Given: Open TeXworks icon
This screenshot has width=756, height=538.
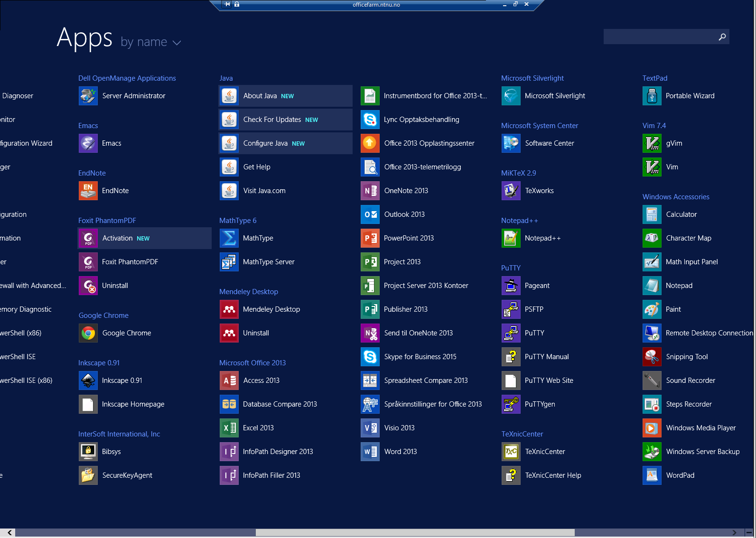Looking at the screenshot, I should (x=511, y=191).
